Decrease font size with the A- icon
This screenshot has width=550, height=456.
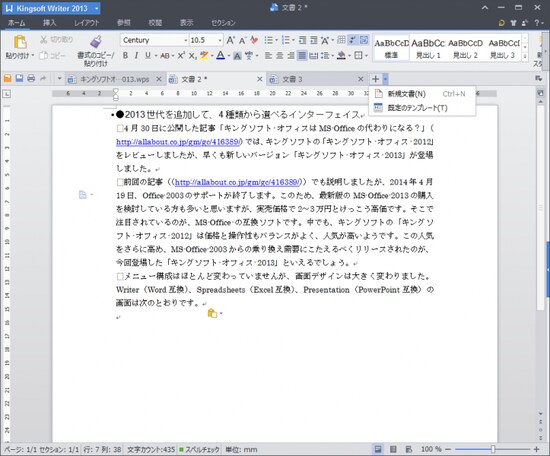[x=242, y=40]
